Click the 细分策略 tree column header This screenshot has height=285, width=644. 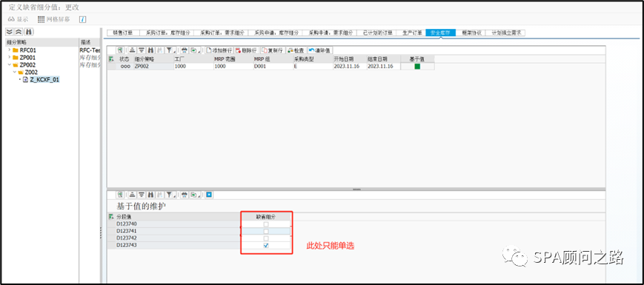coord(42,42)
